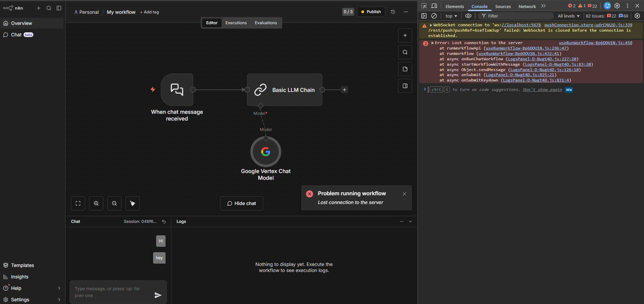This screenshot has height=304, width=644.
Task: Click the zoom in canvas button
Action: (x=96, y=203)
